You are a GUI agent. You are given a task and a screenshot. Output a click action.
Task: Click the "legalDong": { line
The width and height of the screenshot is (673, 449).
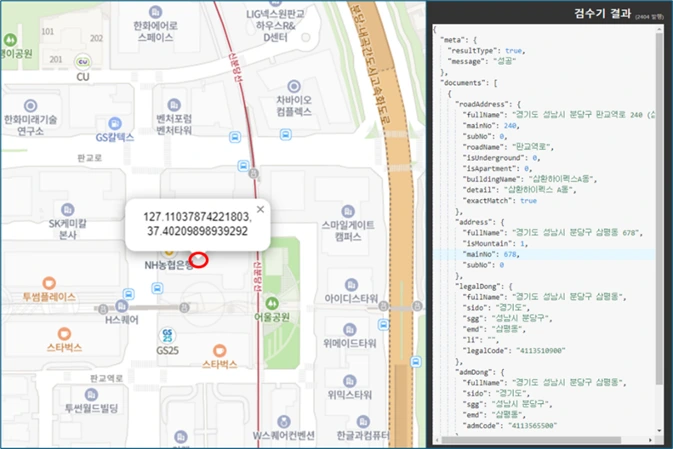485,286
